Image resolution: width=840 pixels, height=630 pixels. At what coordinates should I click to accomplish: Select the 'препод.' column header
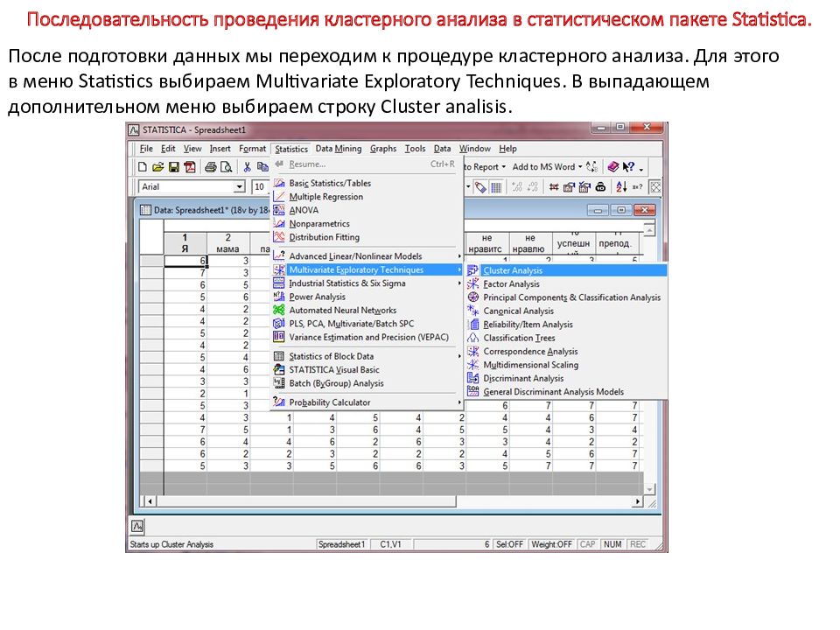(x=615, y=243)
